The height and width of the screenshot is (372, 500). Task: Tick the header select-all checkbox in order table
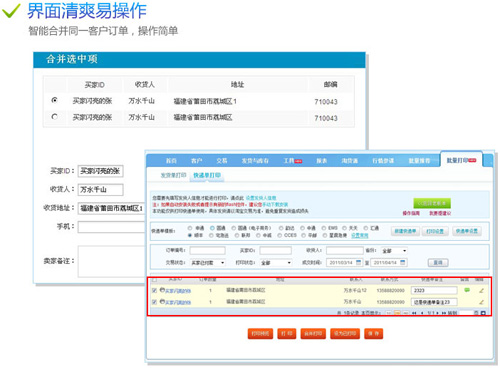coord(154,279)
